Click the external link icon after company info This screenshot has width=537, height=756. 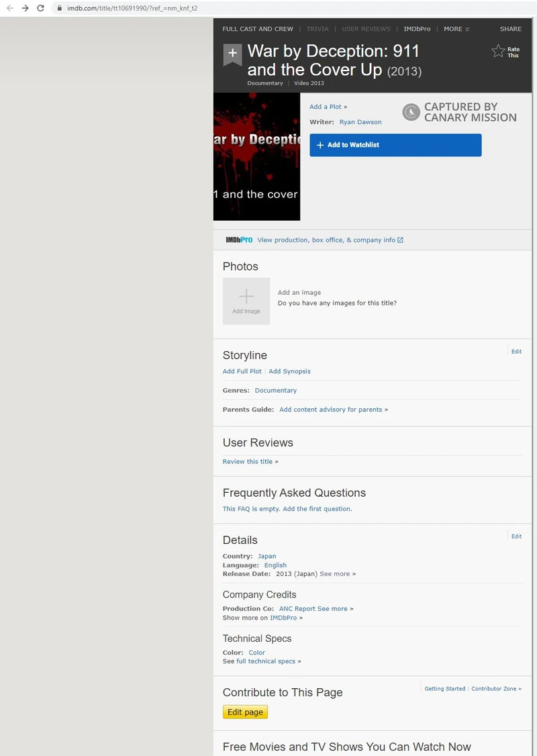click(400, 240)
